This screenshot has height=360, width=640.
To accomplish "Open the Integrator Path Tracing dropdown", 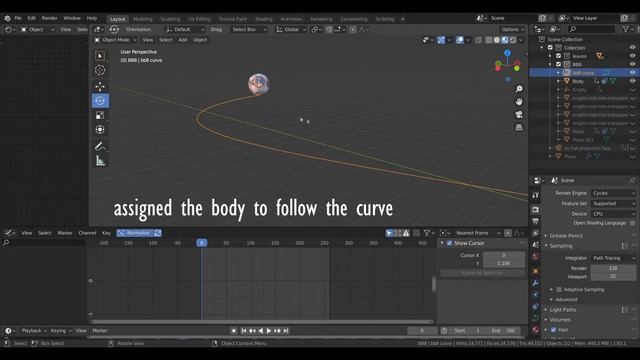I will tap(613, 258).
